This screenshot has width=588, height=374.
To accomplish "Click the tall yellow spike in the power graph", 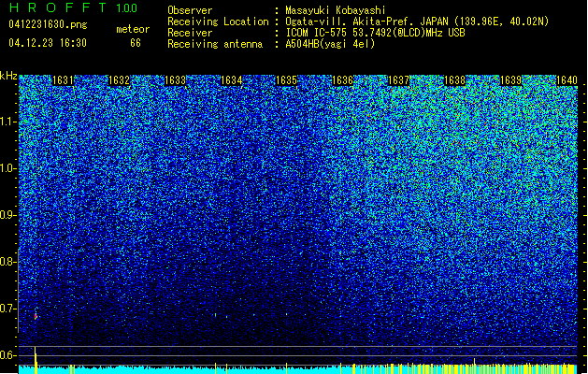I will point(36,360).
